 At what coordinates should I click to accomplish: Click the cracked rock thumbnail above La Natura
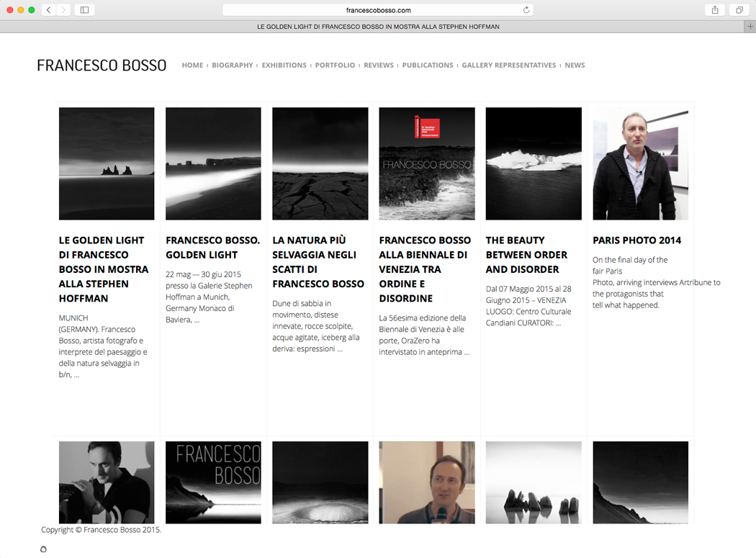pyautogui.click(x=320, y=163)
